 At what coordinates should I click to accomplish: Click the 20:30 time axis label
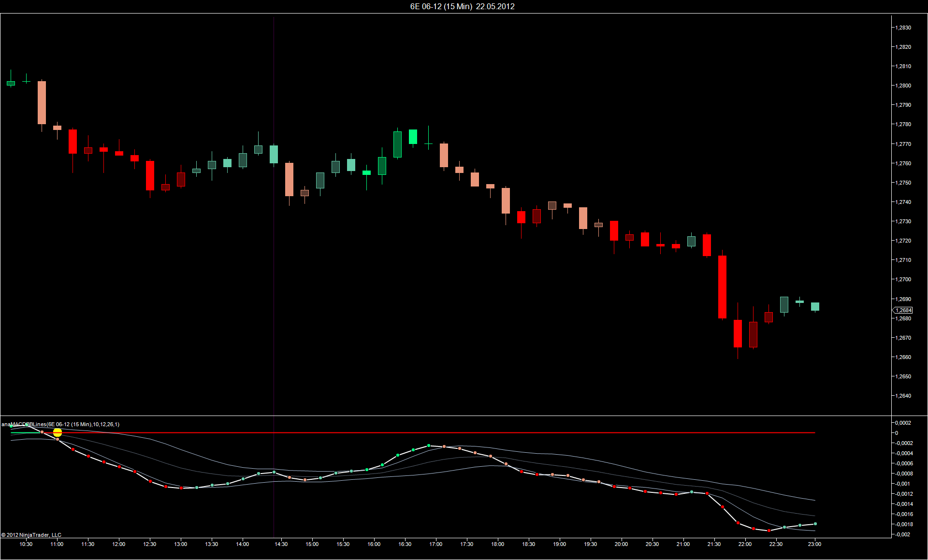[x=652, y=544]
